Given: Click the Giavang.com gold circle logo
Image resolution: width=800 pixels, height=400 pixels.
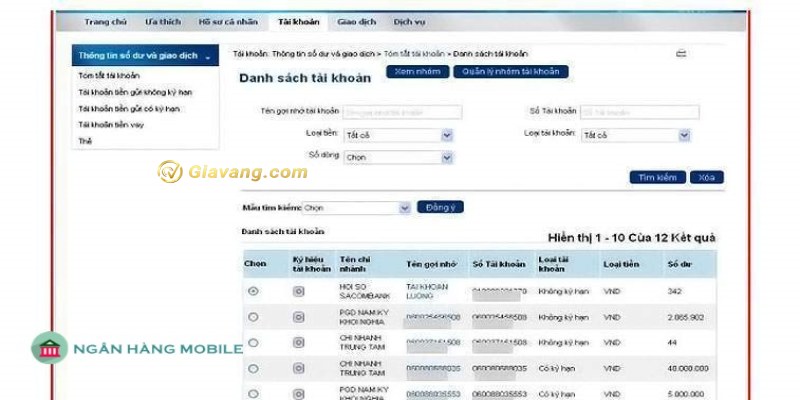Looking at the screenshot, I should tap(170, 172).
